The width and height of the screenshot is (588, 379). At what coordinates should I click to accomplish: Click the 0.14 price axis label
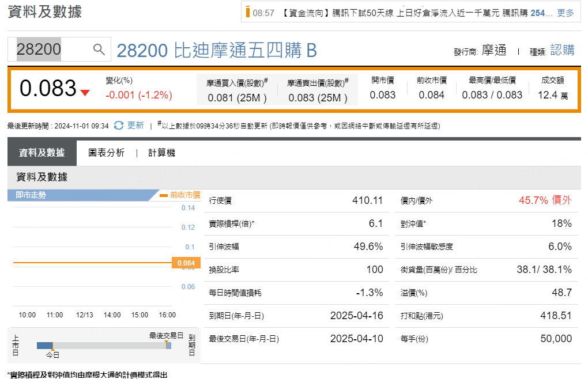(x=189, y=208)
